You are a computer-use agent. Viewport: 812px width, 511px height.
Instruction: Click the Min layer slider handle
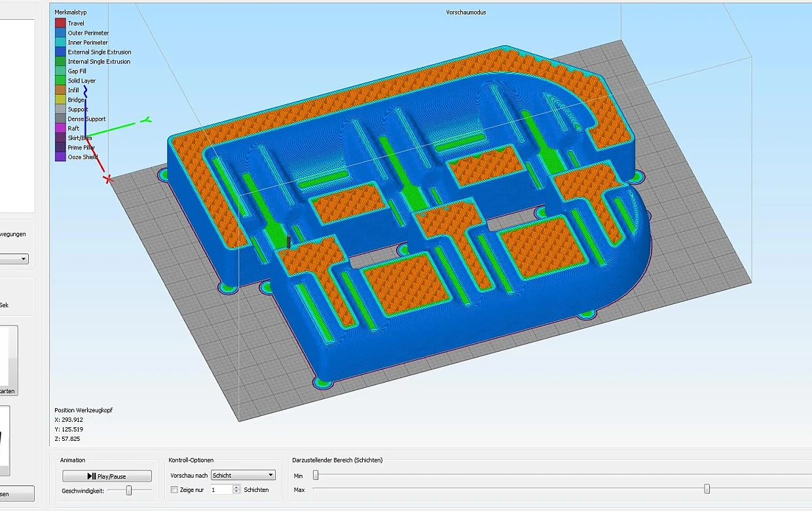316,476
